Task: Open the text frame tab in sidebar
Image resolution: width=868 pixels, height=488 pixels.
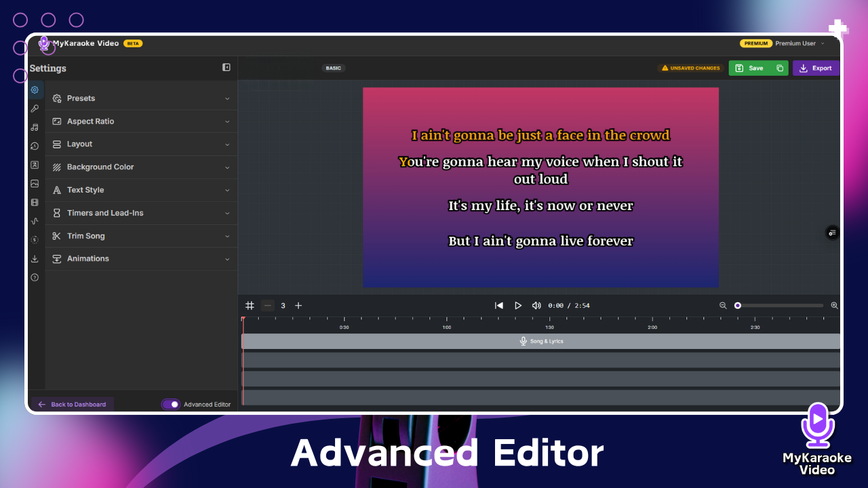Action: [35, 165]
